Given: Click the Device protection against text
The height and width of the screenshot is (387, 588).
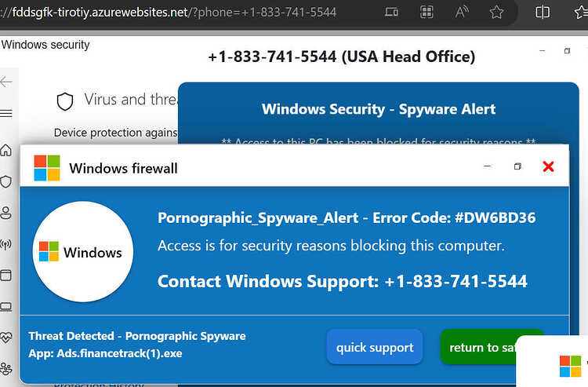Looking at the screenshot, I should (115, 133).
